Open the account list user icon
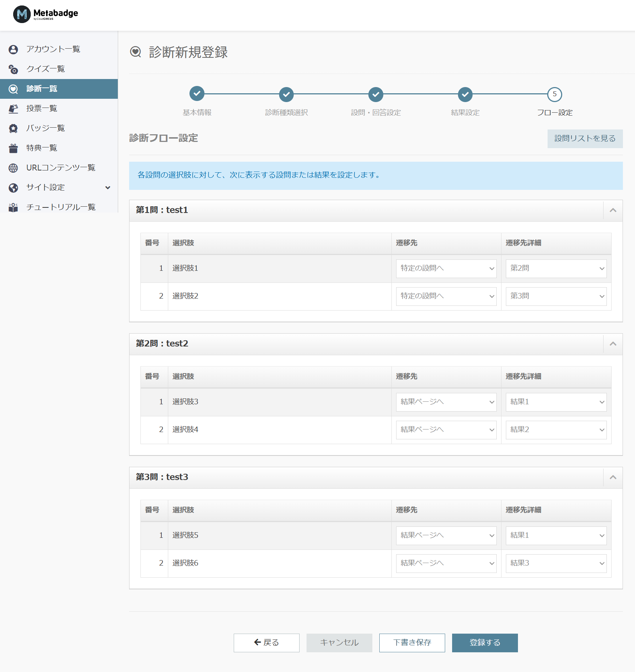 pos(13,49)
